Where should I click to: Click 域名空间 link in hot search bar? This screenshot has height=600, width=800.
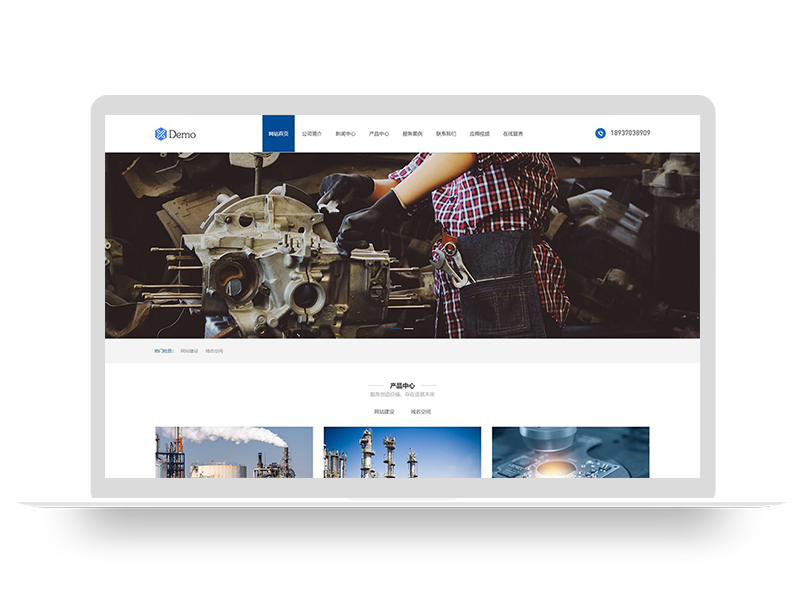pyautogui.click(x=214, y=351)
